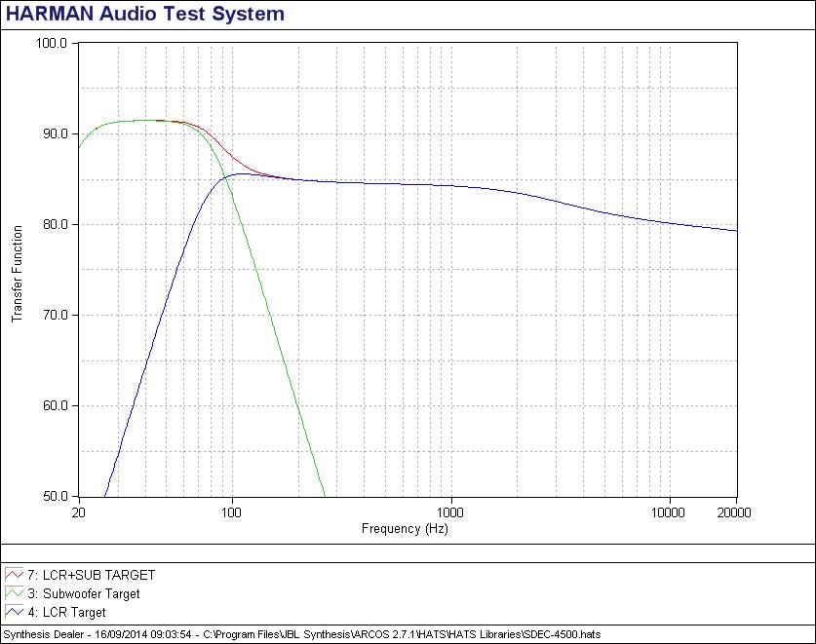Click the 1000 frequency axis tick label
The image size is (816, 644).
[x=449, y=512]
